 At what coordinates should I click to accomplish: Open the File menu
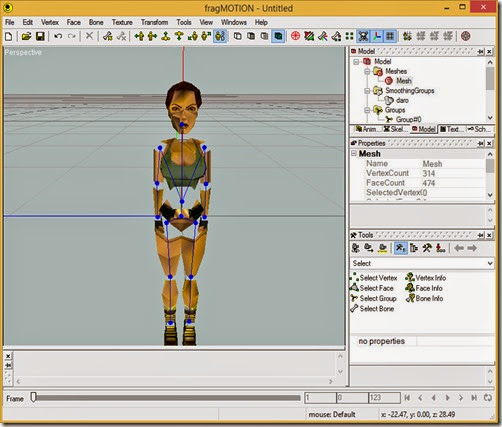point(10,22)
